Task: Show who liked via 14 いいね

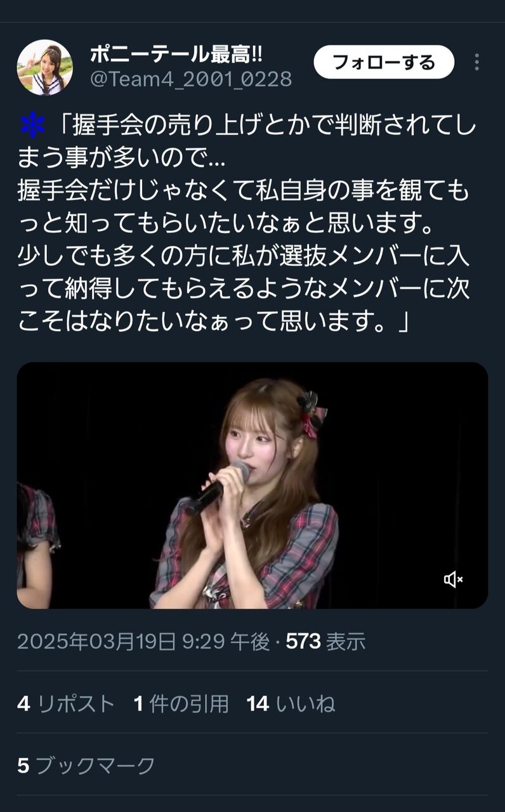Action: tap(291, 704)
